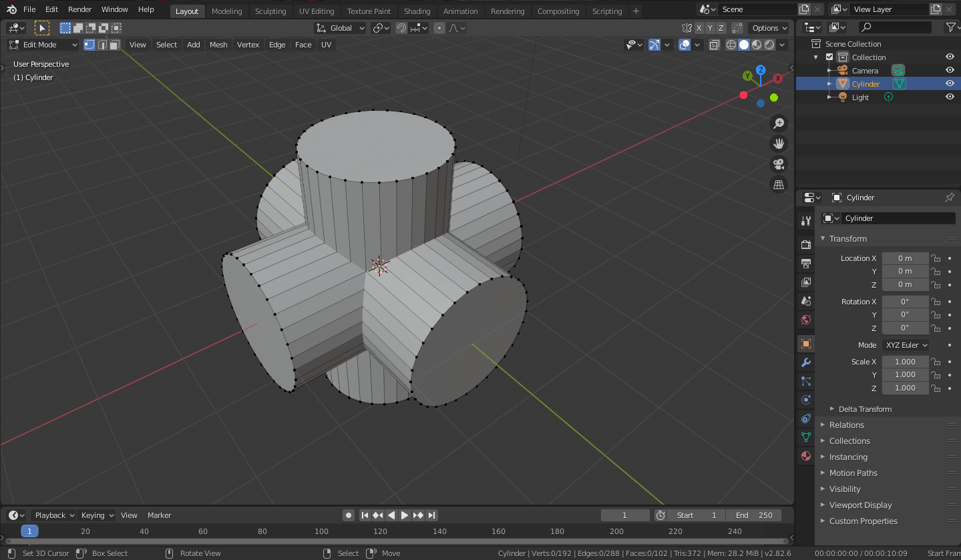This screenshot has width=961, height=560.
Task: Open the Global transform orientation dropdown
Action: click(339, 27)
